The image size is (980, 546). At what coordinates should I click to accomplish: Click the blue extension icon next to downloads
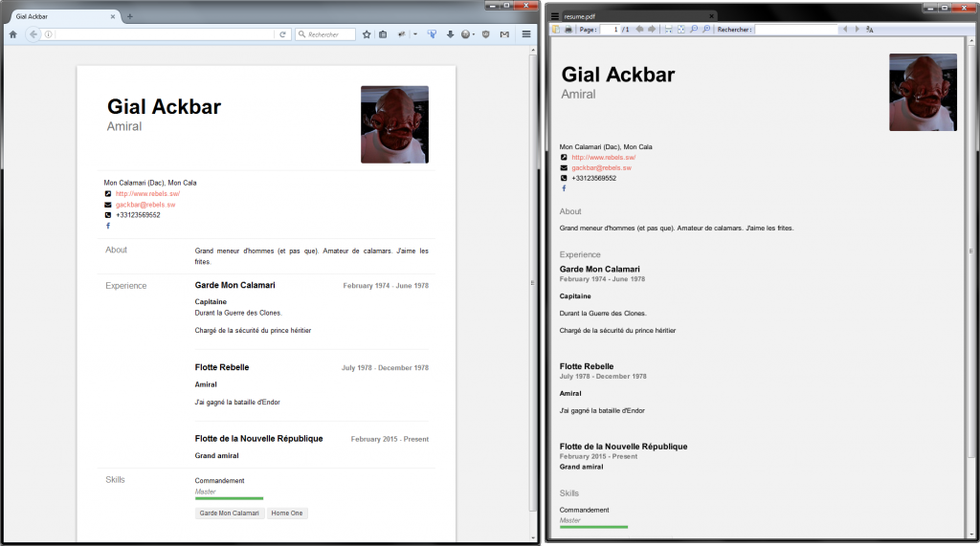(432, 34)
